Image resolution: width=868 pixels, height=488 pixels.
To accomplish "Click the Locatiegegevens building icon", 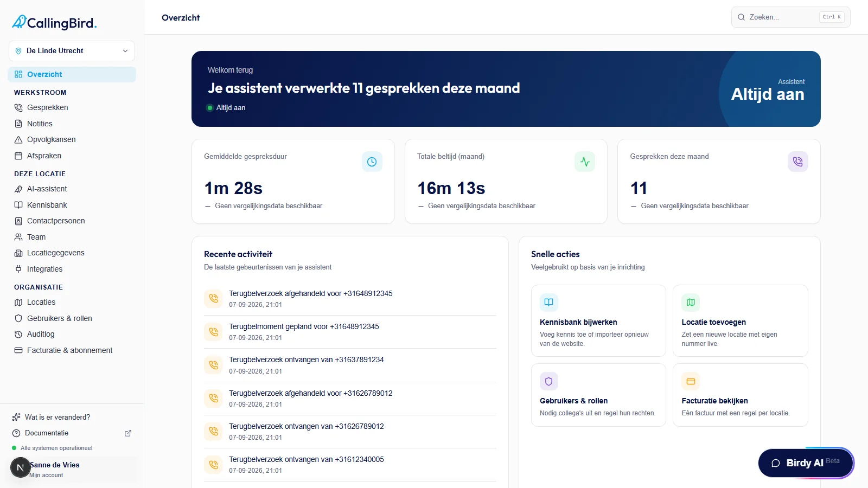I will click(18, 253).
